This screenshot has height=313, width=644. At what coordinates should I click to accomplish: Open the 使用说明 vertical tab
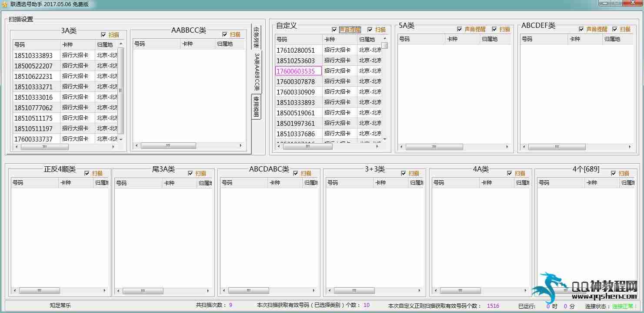pyautogui.click(x=257, y=107)
